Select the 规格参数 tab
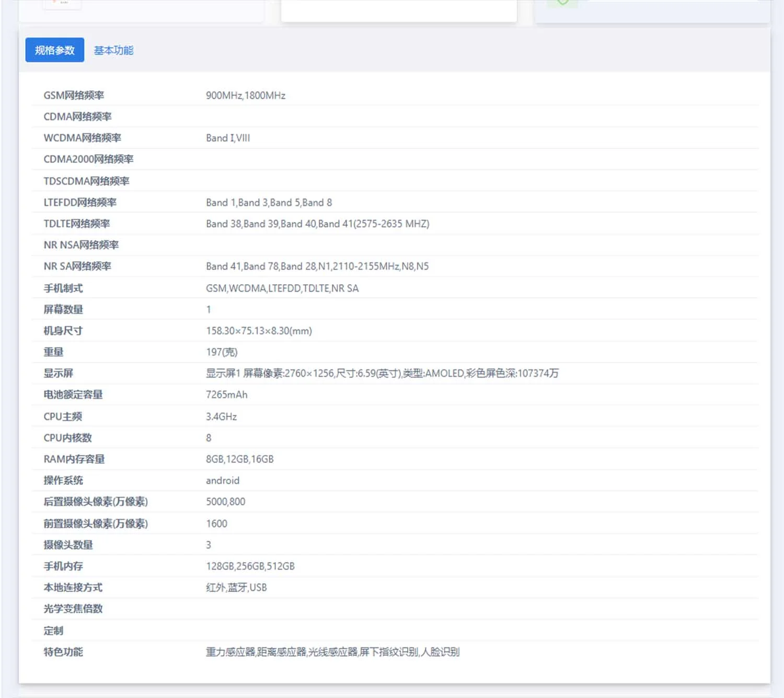The image size is (784, 698). [54, 50]
